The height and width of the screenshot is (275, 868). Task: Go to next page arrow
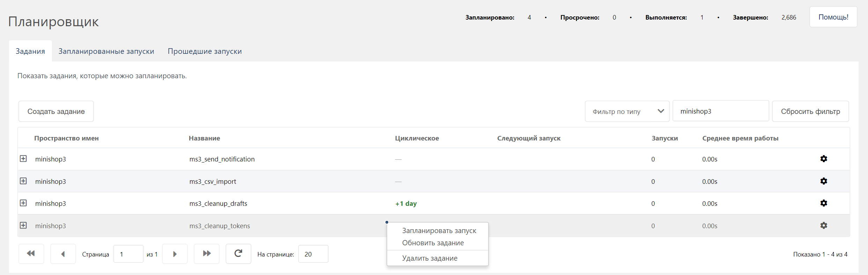(x=175, y=254)
